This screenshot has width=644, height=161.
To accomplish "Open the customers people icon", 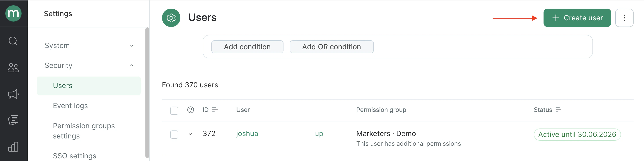I will (13, 67).
